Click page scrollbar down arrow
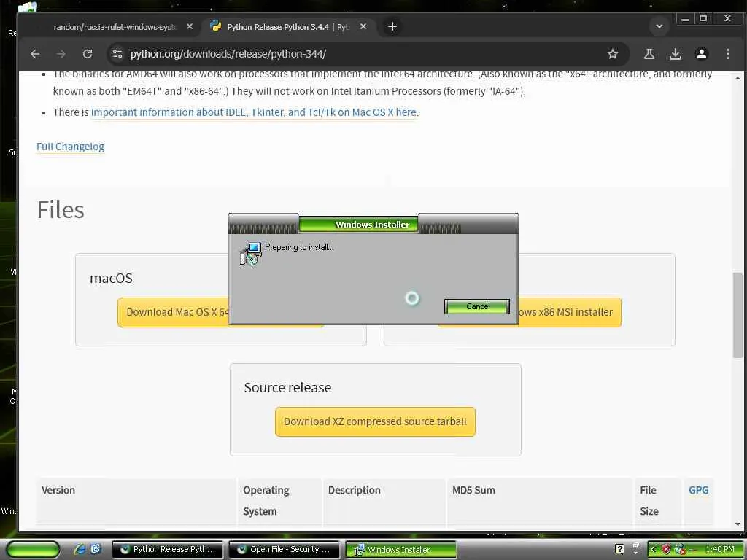This screenshot has height=560, width=747. click(738, 524)
